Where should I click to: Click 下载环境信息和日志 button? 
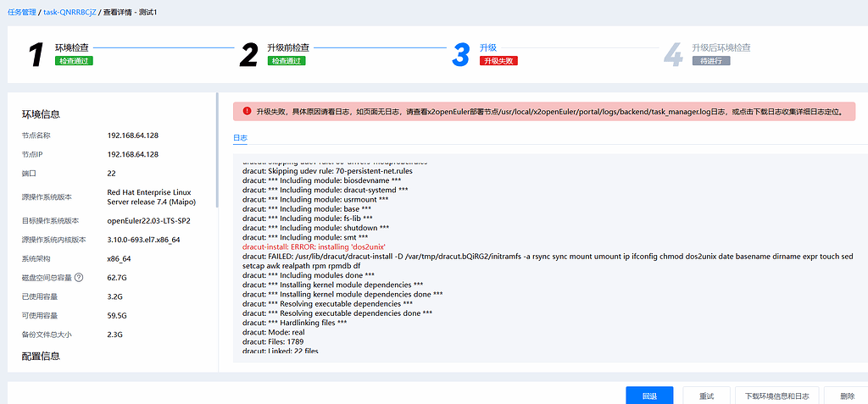(x=776, y=396)
